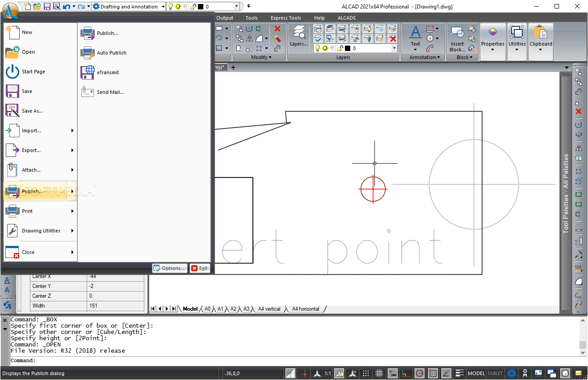Click the black color swatch in top layer combo

click(x=200, y=7)
